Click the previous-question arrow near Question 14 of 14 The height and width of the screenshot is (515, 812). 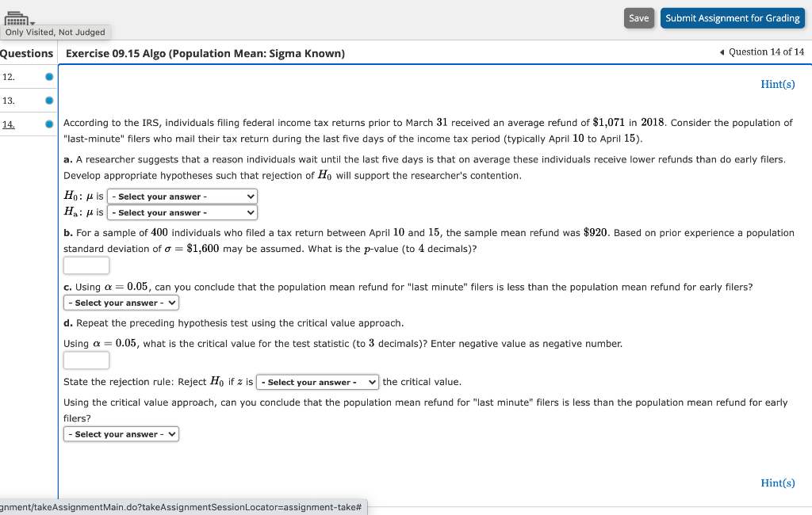point(722,51)
